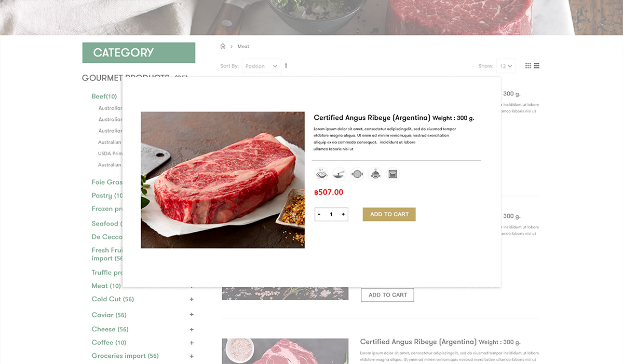Increase quantity with the plus button

343,214
